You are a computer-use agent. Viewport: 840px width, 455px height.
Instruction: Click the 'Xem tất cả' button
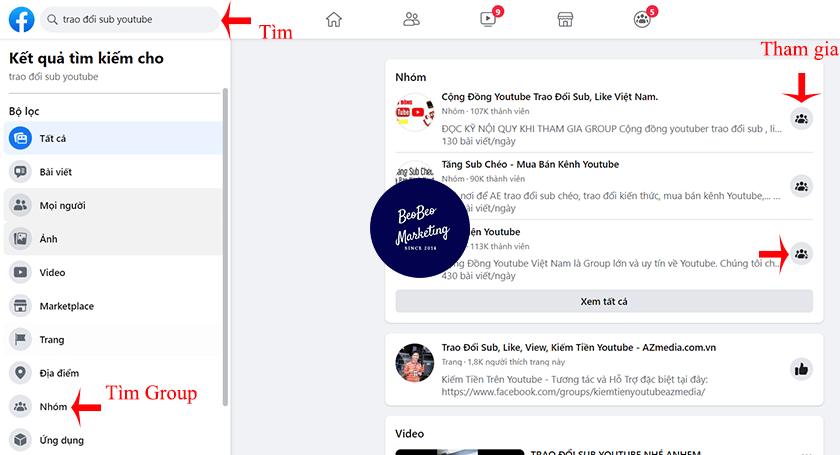[604, 302]
